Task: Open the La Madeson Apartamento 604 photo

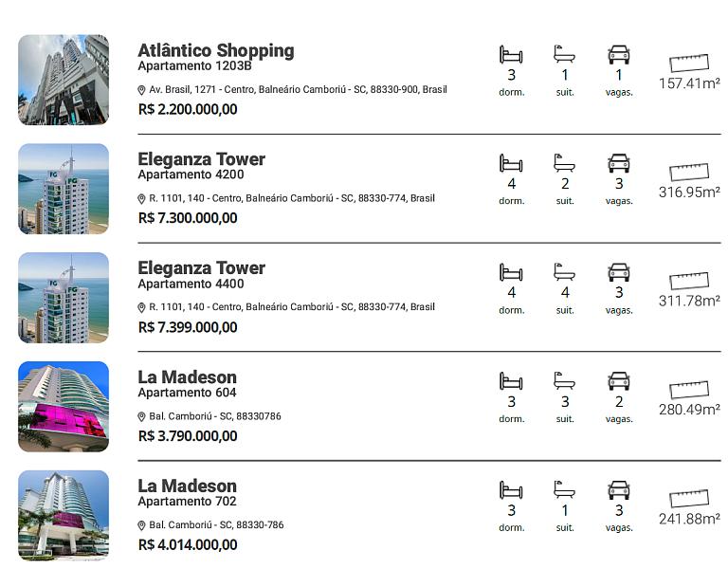Action: [x=64, y=406]
